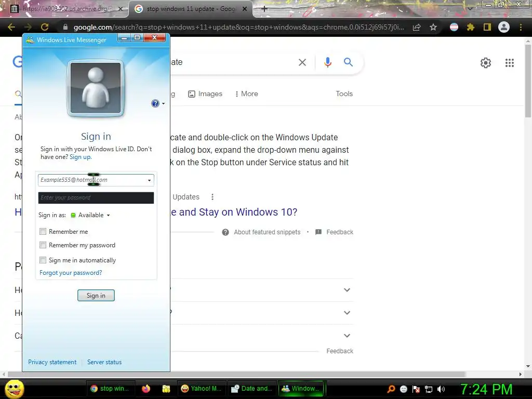Select the stop windows 11 update tab
This screenshot has height=399, width=532.
pos(191,9)
